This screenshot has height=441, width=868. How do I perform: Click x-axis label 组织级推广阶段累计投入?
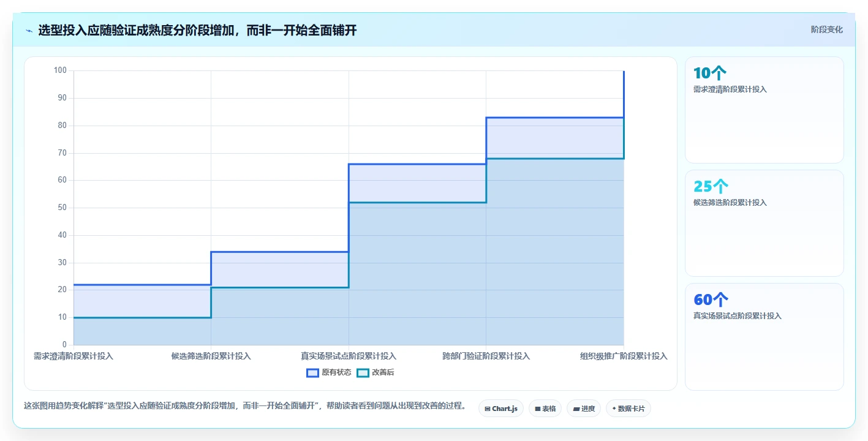point(624,356)
